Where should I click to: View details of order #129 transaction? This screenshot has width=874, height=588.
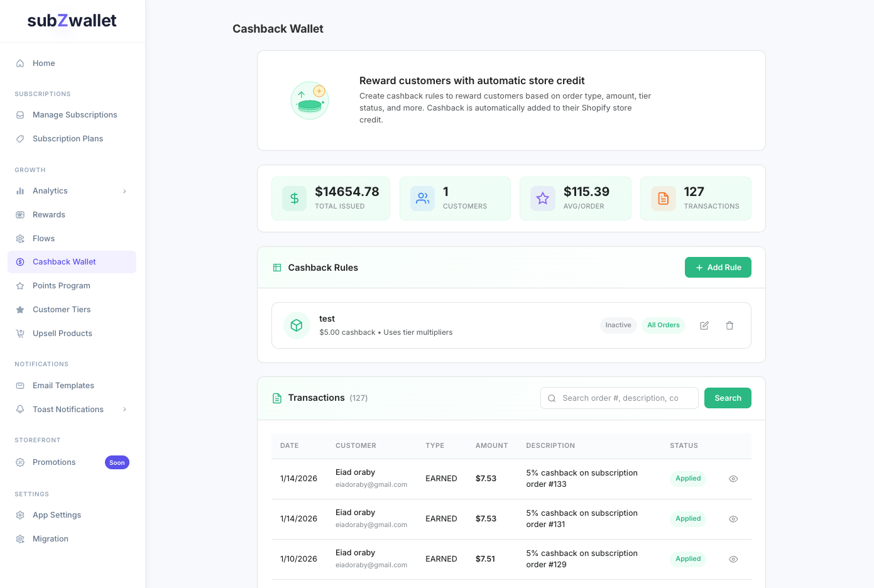coord(733,559)
